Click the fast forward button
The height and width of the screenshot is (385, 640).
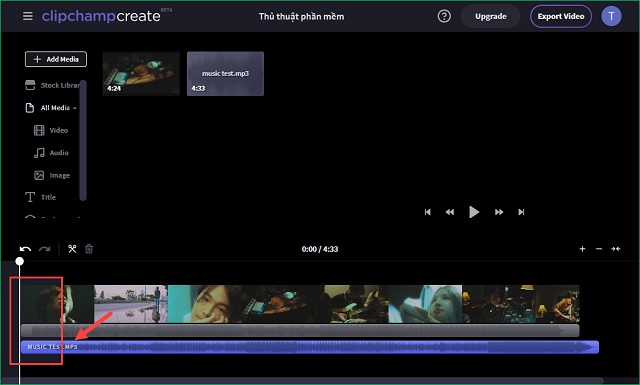[499, 212]
